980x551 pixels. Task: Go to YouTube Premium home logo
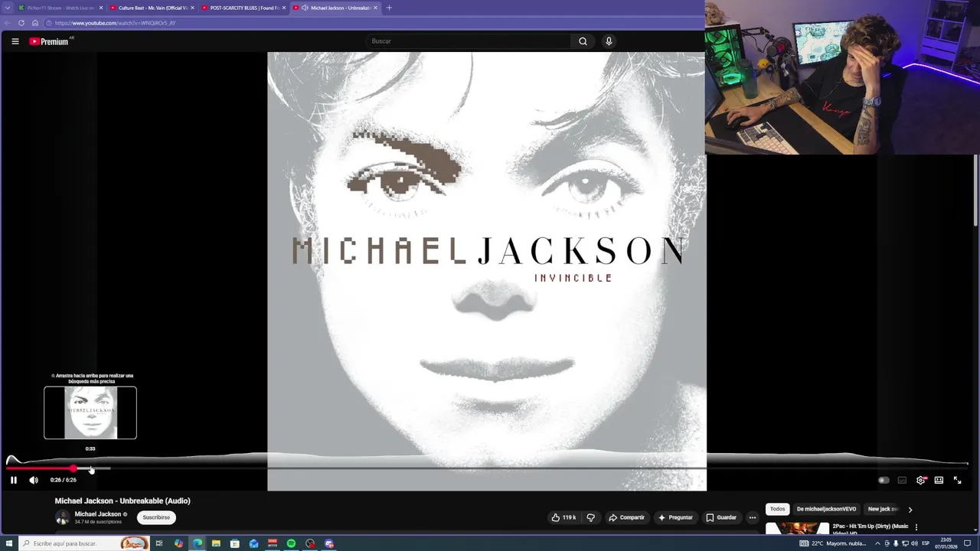(x=50, y=41)
